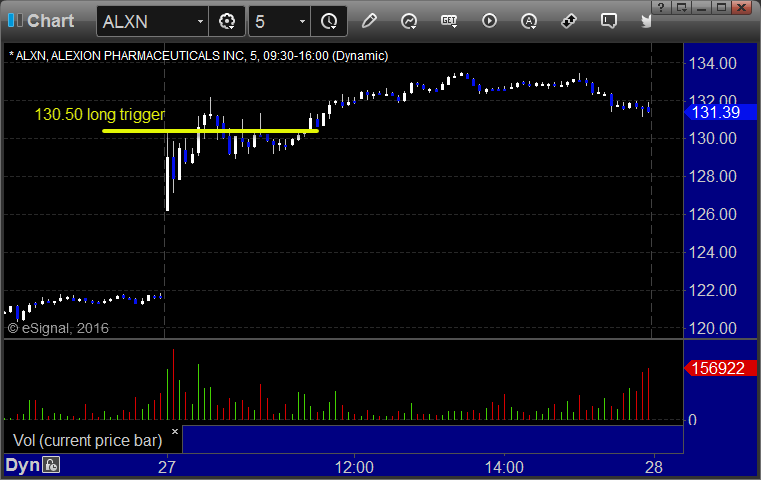Toggle the lock icon next to Dyn
This screenshot has width=761, height=480.
click(x=51, y=465)
